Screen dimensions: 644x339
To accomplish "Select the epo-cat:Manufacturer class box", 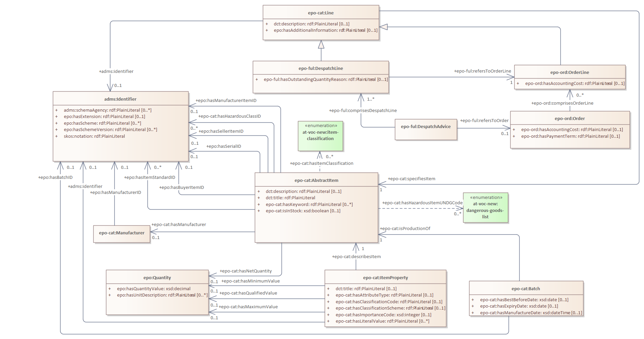I will [x=122, y=233].
